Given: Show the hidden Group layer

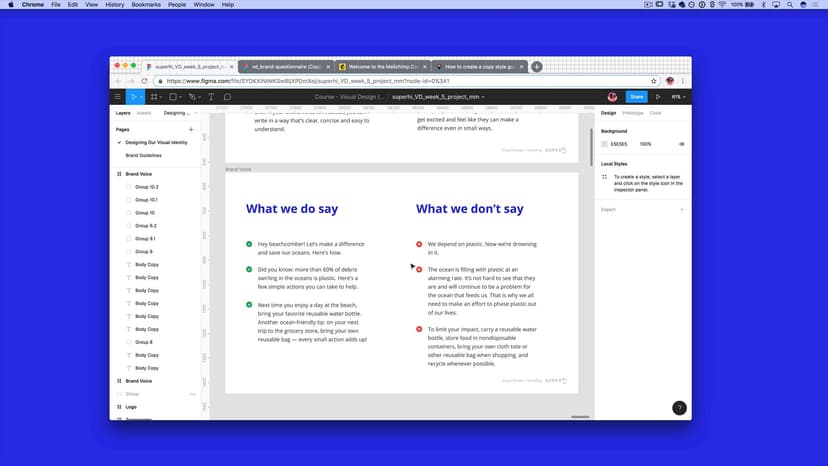Looking at the screenshot, I should (x=192, y=394).
